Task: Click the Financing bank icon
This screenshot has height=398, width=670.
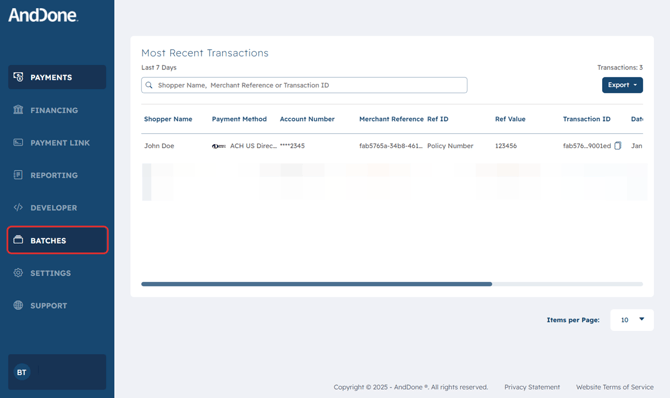Action: [18, 109]
